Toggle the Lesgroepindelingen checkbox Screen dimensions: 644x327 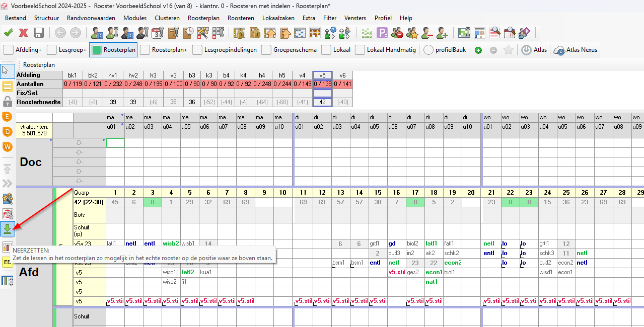click(x=197, y=50)
